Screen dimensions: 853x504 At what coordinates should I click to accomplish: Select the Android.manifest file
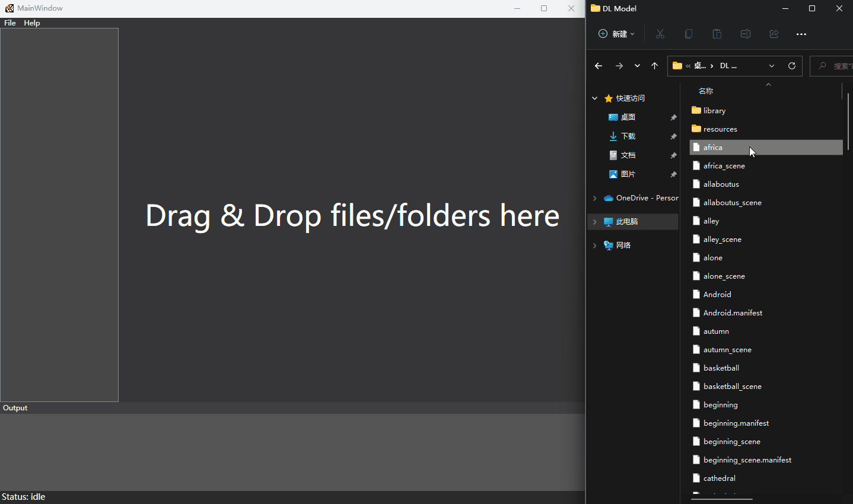(x=766, y=313)
